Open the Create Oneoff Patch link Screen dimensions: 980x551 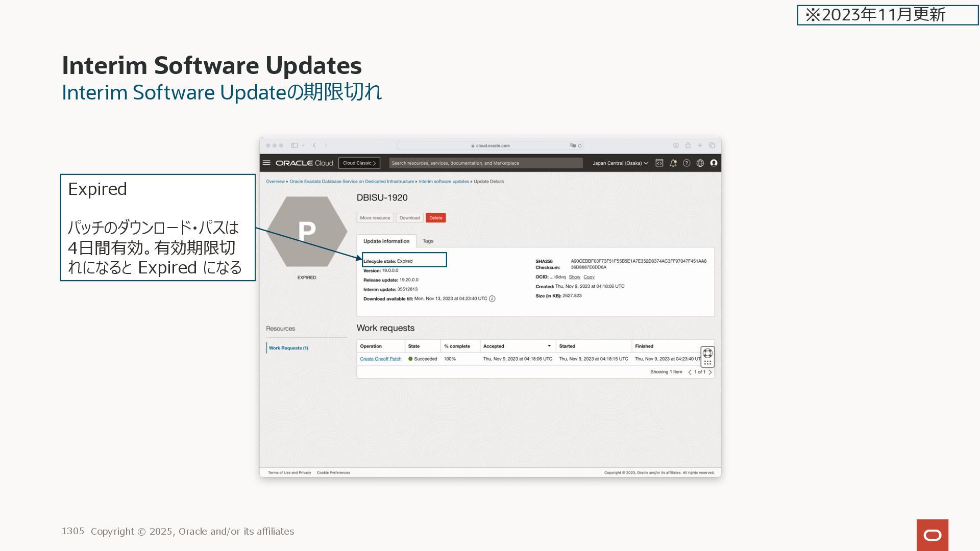tap(380, 359)
